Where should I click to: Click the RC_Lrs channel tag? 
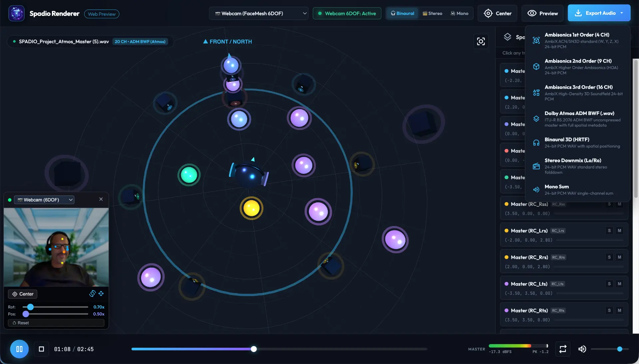point(558,231)
